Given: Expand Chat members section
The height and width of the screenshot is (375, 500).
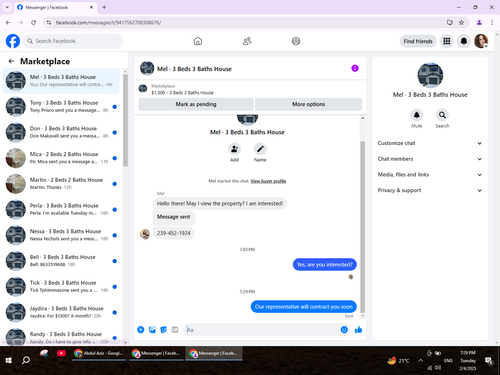Looking at the screenshot, I should [x=430, y=159].
